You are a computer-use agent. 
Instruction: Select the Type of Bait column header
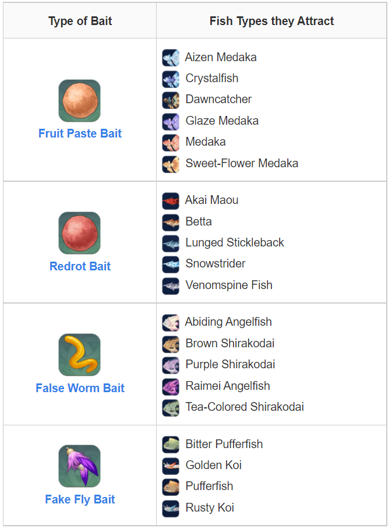pyautogui.click(x=80, y=22)
